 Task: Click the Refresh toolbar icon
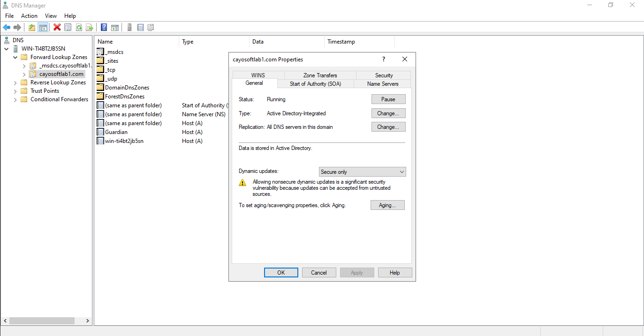[x=79, y=28]
